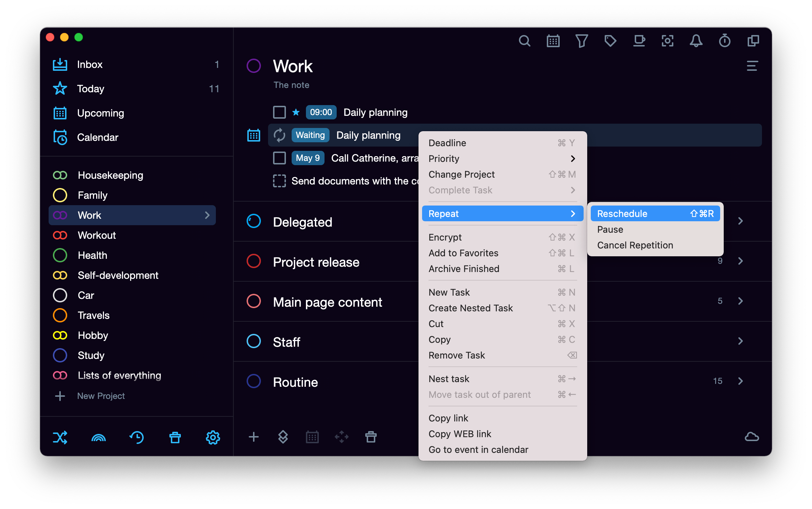Image resolution: width=812 pixels, height=509 pixels.
Task: Tick the dashed checkbox for Send documents
Action: click(279, 181)
